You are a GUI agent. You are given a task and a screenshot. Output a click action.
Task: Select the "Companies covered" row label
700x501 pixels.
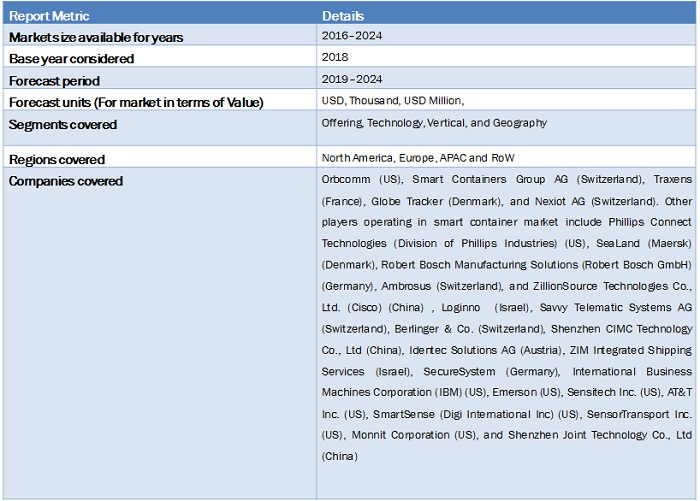[x=66, y=181]
